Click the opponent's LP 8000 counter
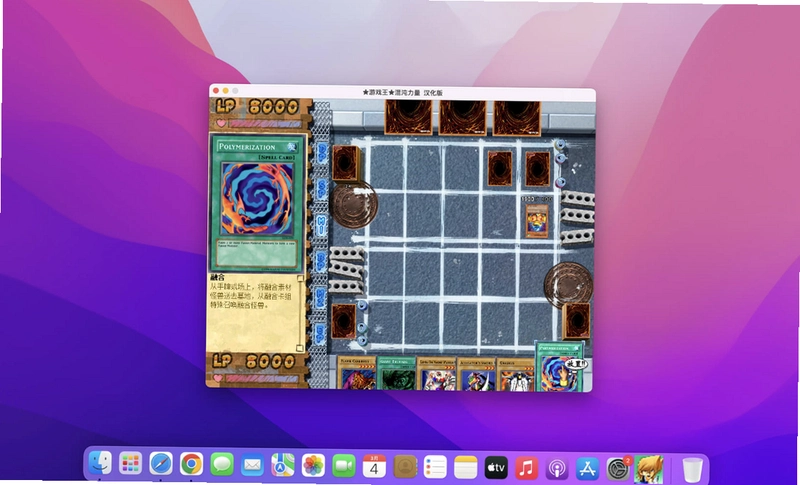The height and width of the screenshot is (485, 800). (x=257, y=107)
